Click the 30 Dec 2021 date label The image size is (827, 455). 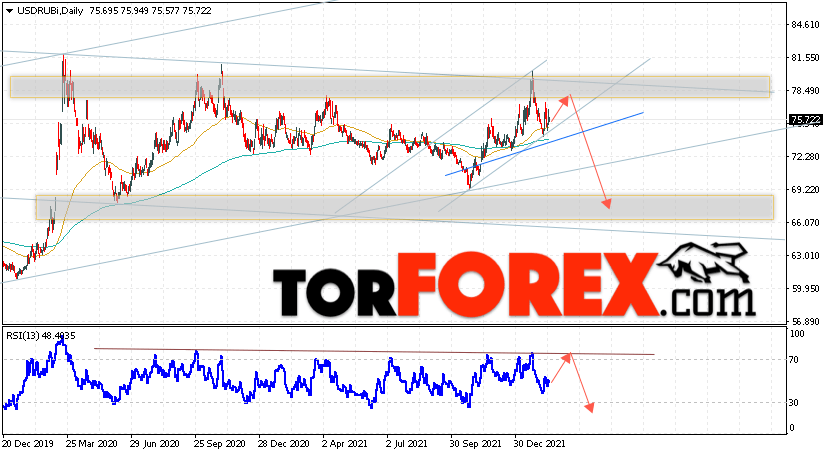click(540, 444)
